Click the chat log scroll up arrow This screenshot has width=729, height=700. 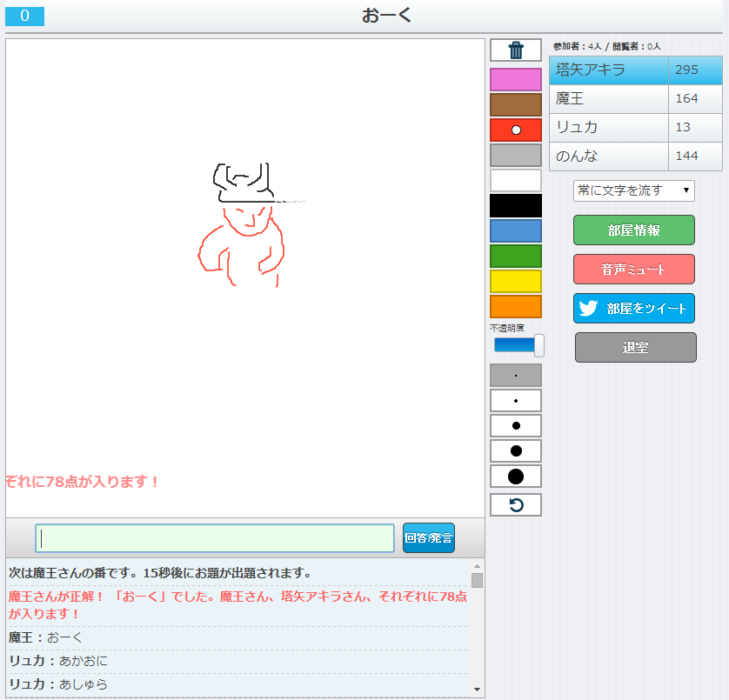coord(477,566)
